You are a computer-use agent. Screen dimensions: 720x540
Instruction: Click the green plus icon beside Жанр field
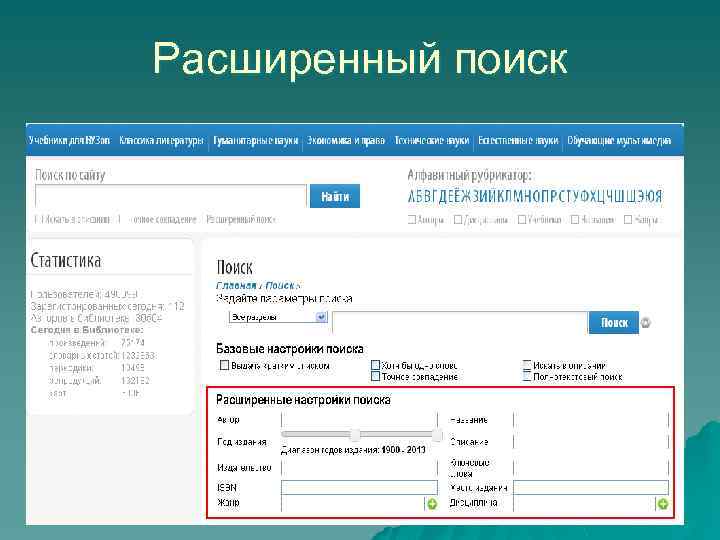coord(432,504)
